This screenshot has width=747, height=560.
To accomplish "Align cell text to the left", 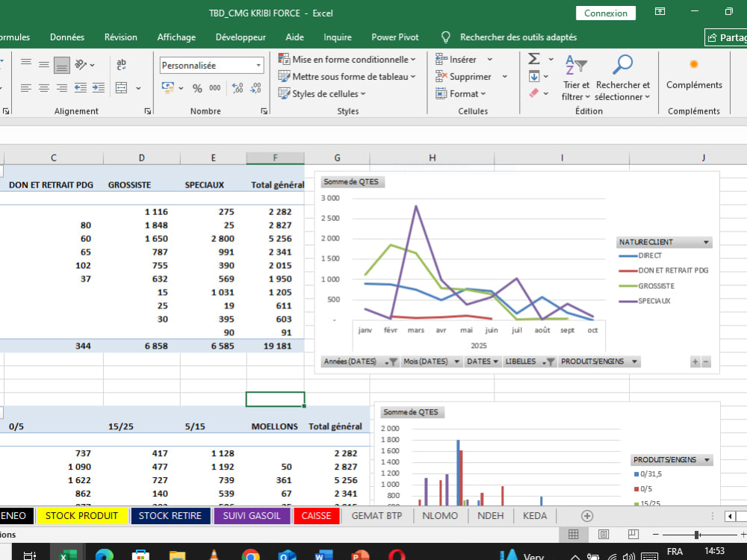I will click(x=26, y=87).
